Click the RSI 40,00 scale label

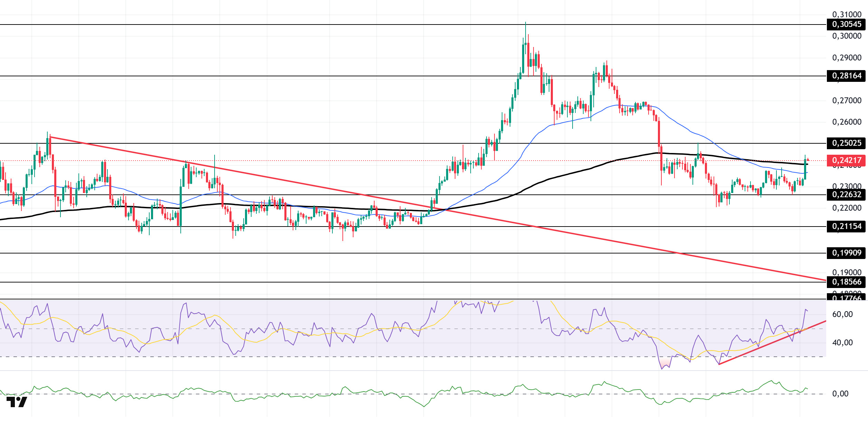pyautogui.click(x=842, y=343)
